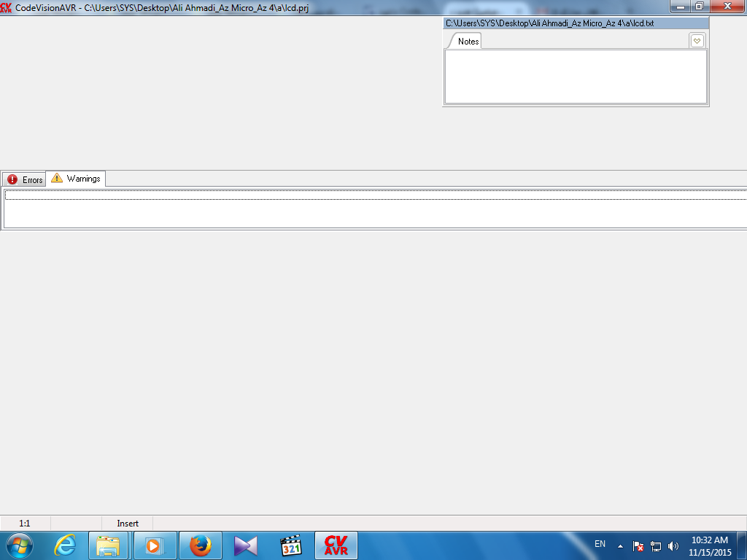
Task: Open Visual Studio from taskbar
Action: 246,545
